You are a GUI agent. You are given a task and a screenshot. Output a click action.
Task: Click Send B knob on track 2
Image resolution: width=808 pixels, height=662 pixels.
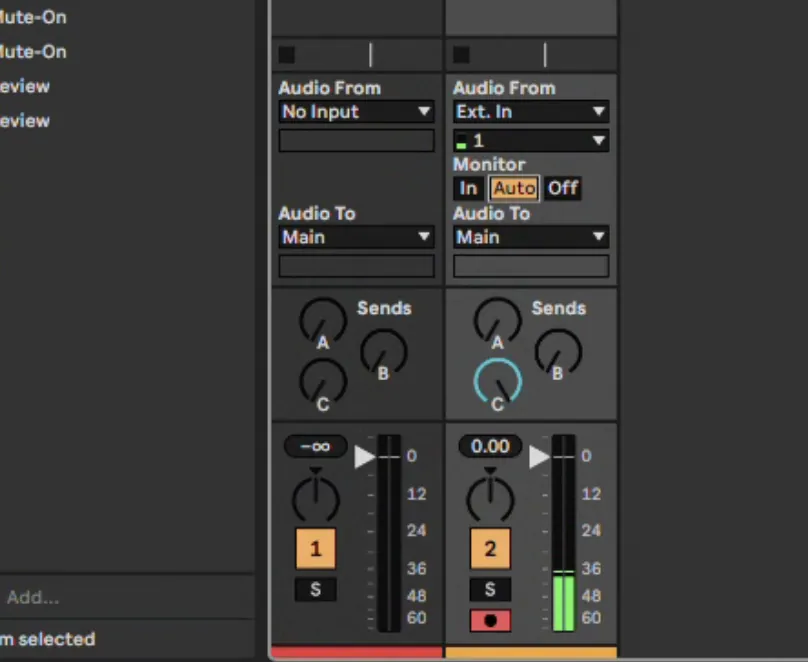558,353
